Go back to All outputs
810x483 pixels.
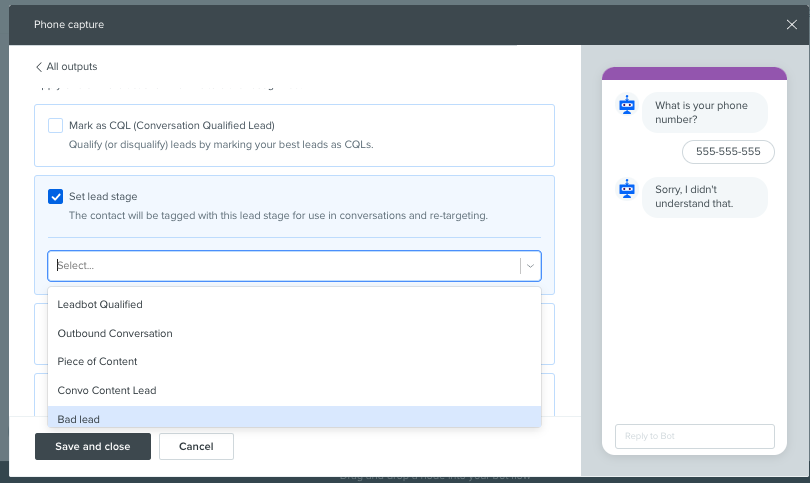click(66, 67)
